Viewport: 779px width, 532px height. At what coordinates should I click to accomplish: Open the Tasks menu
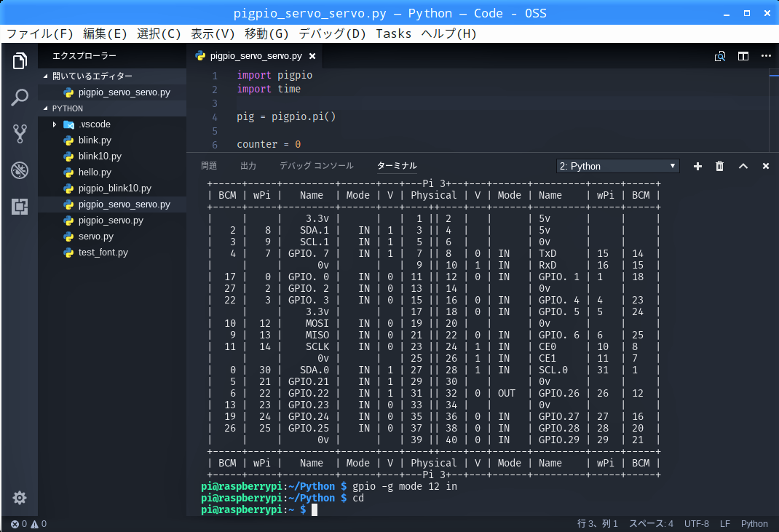click(x=393, y=33)
